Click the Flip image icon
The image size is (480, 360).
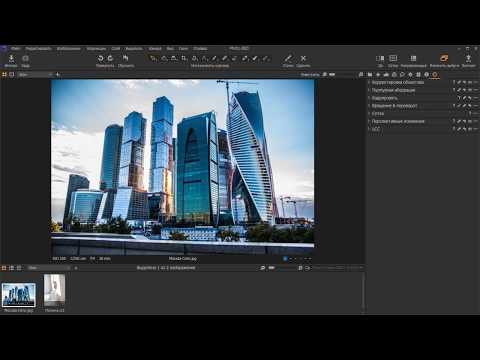pos(126,59)
